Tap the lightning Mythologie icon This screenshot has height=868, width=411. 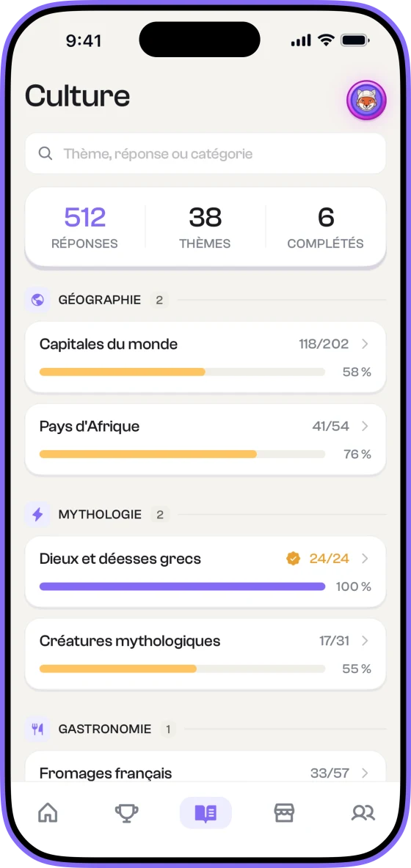37,515
